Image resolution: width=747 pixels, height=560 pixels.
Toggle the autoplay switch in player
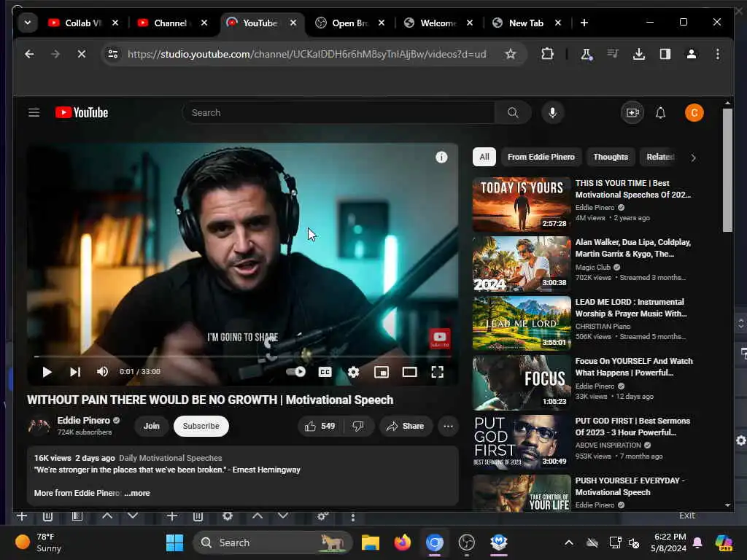click(x=296, y=372)
